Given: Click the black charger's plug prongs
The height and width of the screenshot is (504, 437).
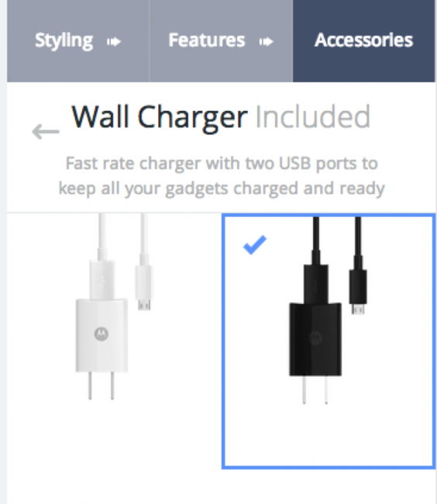Looking at the screenshot, I should (315, 389).
